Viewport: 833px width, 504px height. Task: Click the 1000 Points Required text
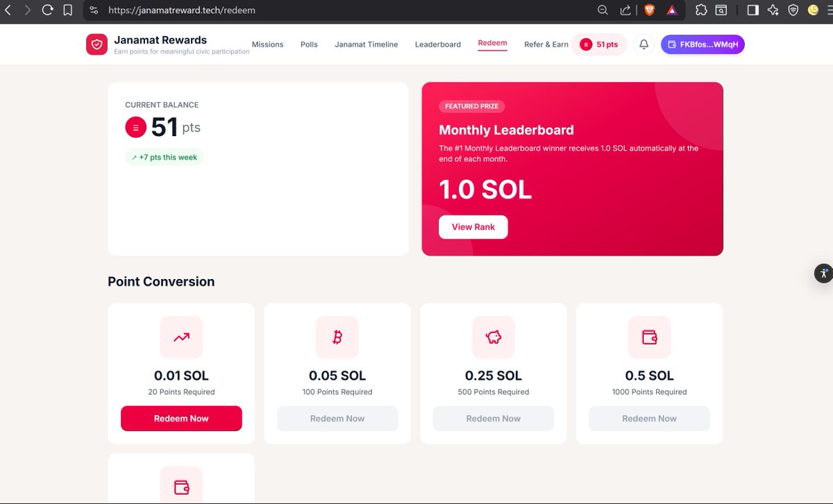tap(650, 392)
